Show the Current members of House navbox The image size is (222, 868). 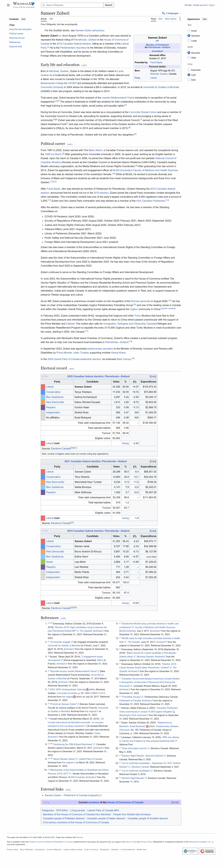click(175, 802)
